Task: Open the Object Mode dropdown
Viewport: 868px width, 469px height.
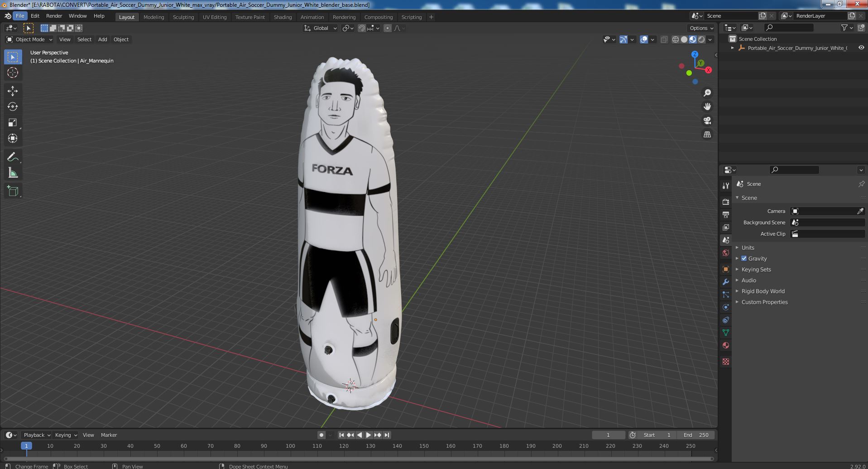Action: pos(29,39)
